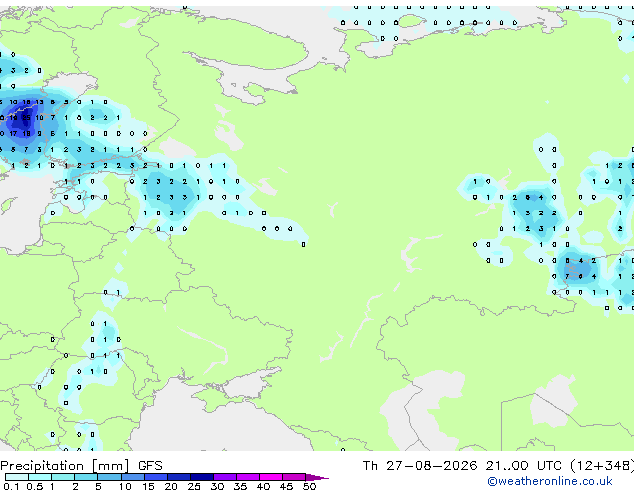Click the '0.5' legend scale label
Image resolution: width=634 pixels, height=490 pixels.
click(34, 486)
